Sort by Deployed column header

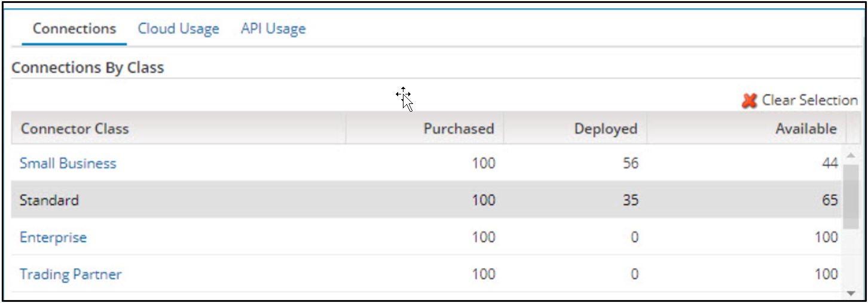[x=606, y=128]
